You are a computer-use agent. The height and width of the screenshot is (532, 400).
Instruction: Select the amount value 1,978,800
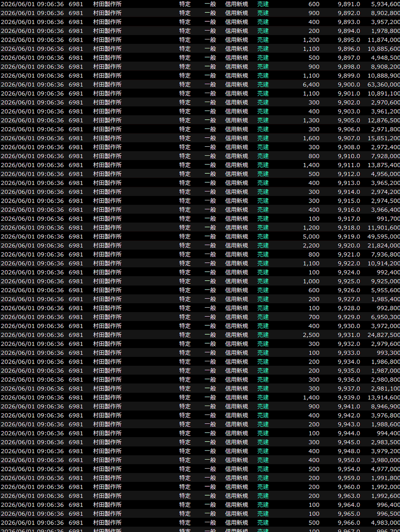point(385,31)
